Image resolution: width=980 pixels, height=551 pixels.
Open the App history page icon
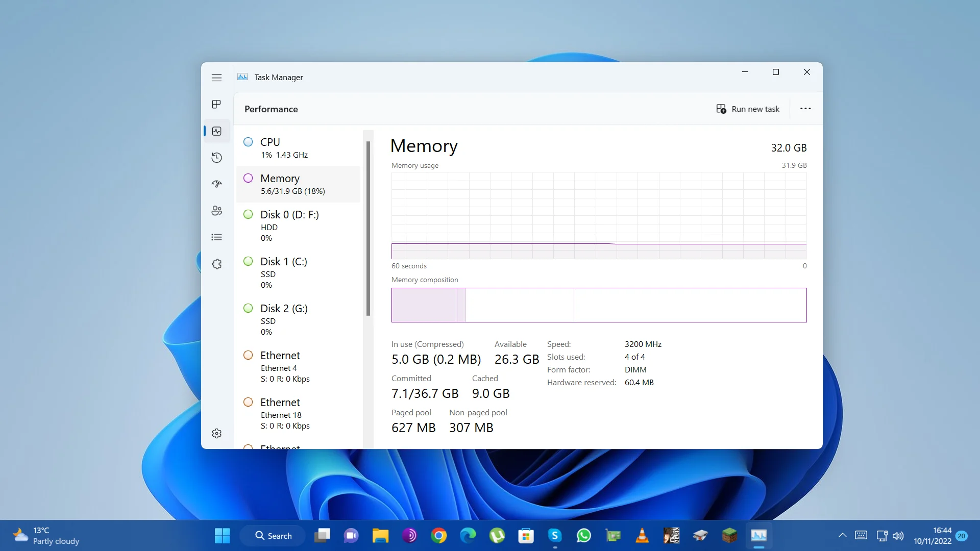pyautogui.click(x=216, y=158)
